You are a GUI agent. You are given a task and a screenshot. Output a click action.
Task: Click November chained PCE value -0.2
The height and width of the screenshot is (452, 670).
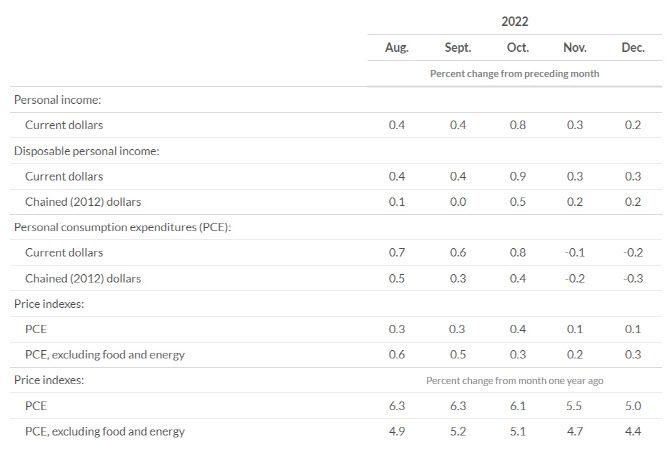[x=574, y=278]
